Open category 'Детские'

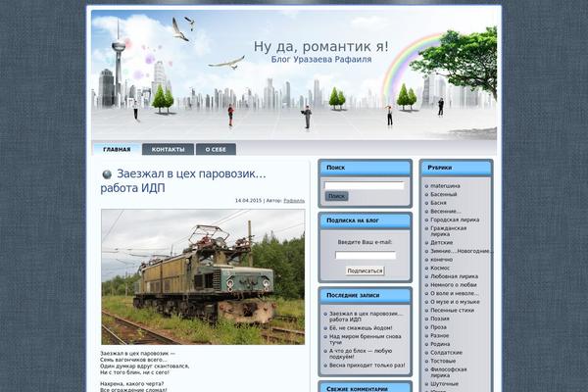pyautogui.click(x=442, y=243)
